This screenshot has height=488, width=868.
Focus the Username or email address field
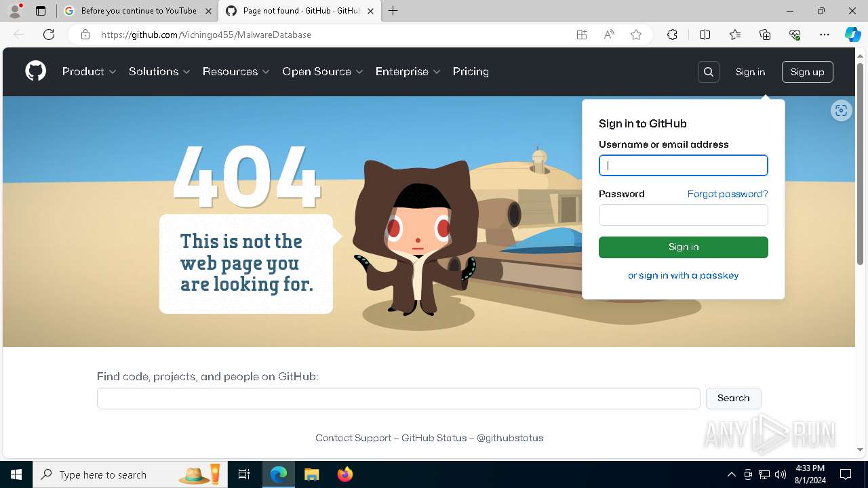684,165
